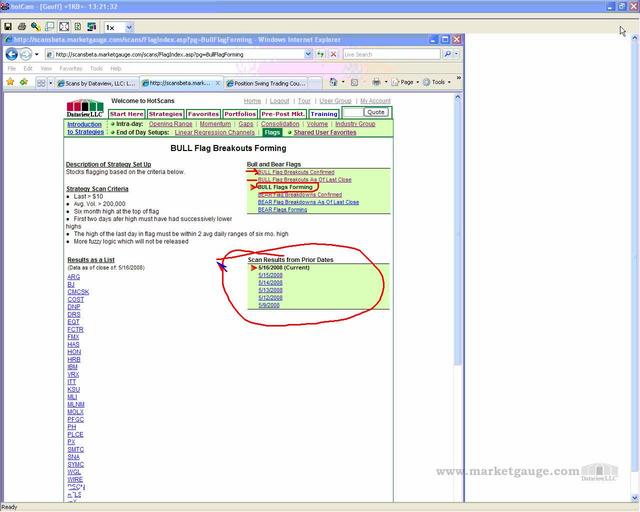
Task: Close the active scansbeta tab
Action: [218, 83]
